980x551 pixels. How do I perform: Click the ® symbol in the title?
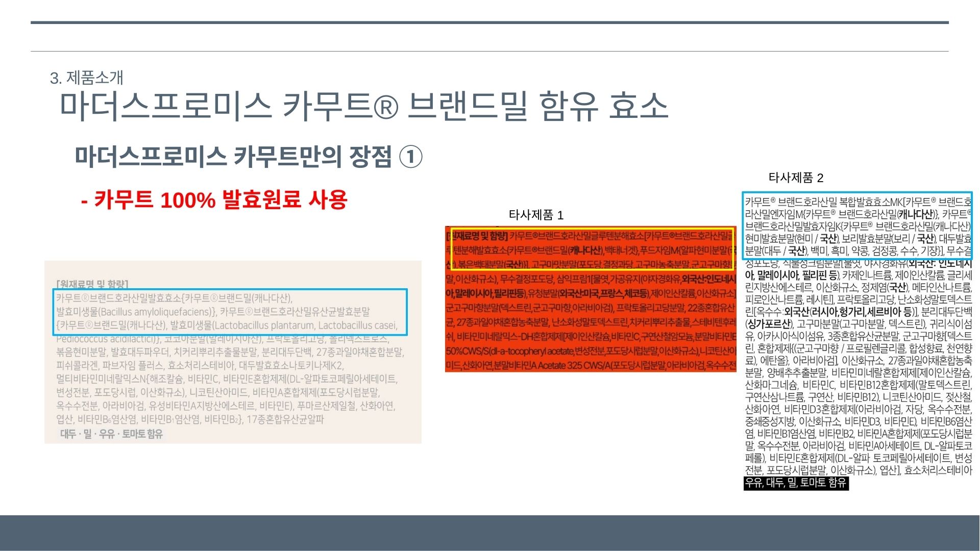point(385,108)
